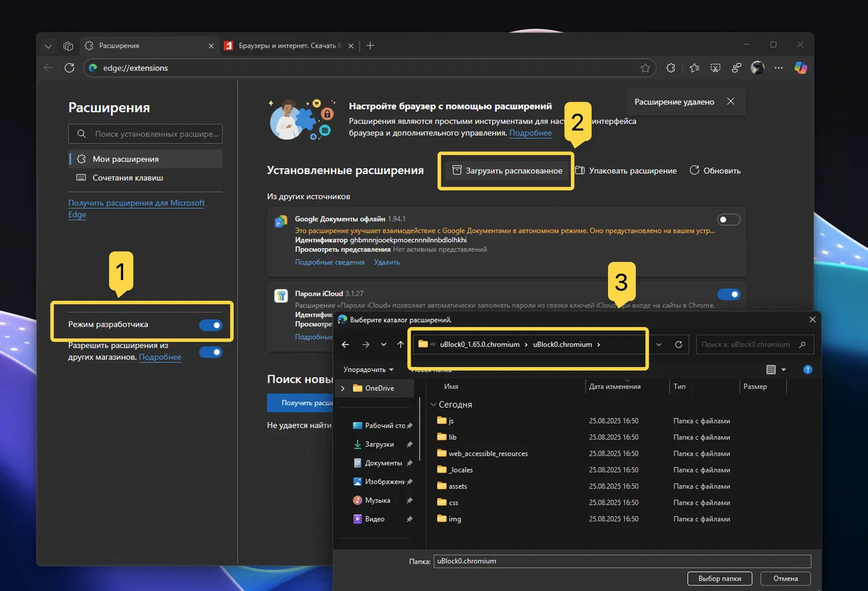868x591 pixels.
Task: Open the browser Settings and more menu
Action: coord(779,68)
